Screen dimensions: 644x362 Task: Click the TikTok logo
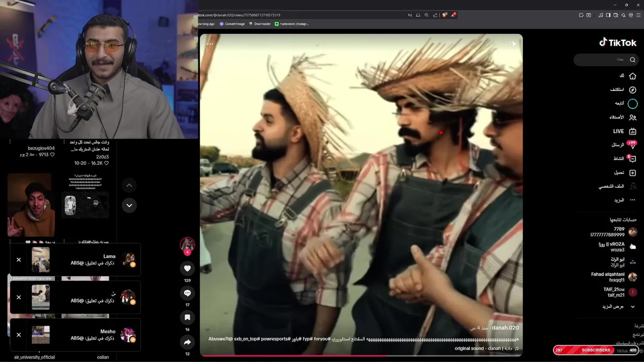tap(618, 43)
